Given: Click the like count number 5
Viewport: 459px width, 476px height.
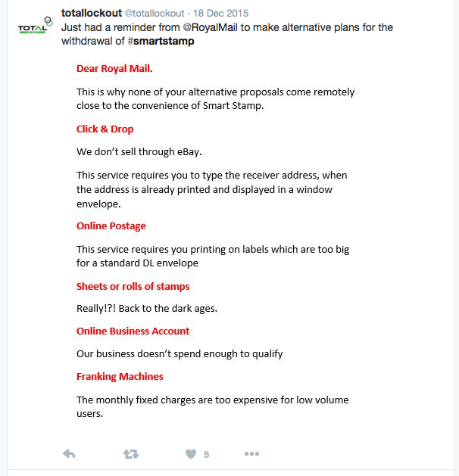Looking at the screenshot, I should click(207, 455).
